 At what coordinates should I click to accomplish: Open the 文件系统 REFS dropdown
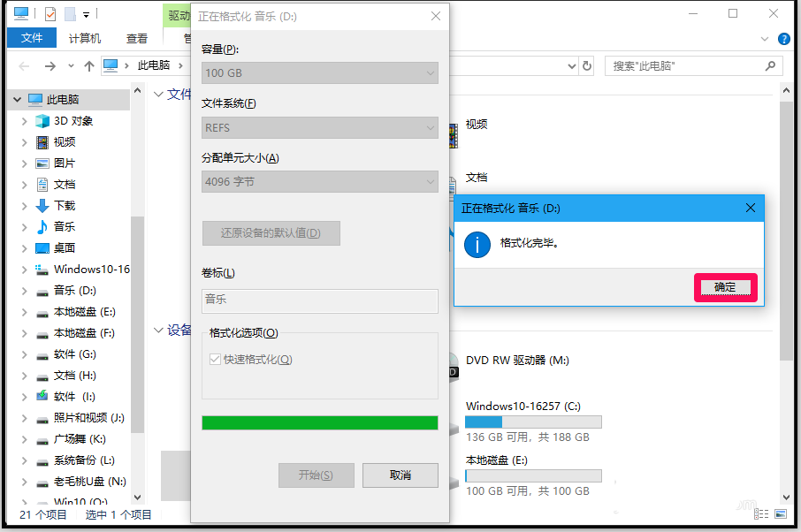point(320,127)
